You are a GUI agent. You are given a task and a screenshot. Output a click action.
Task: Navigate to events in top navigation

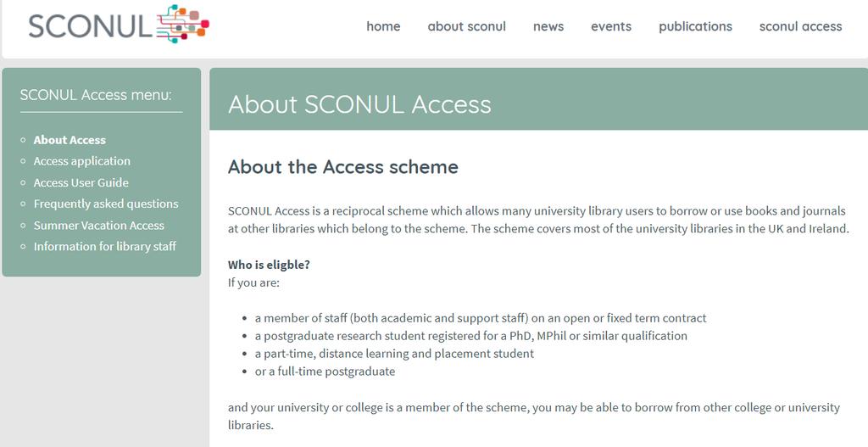click(611, 26)
